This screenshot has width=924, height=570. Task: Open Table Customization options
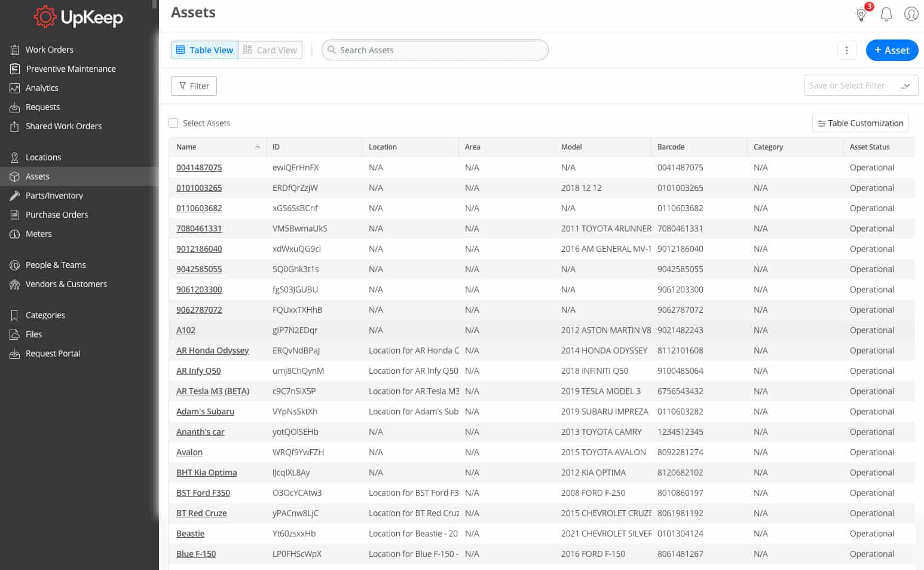(860, 123)
